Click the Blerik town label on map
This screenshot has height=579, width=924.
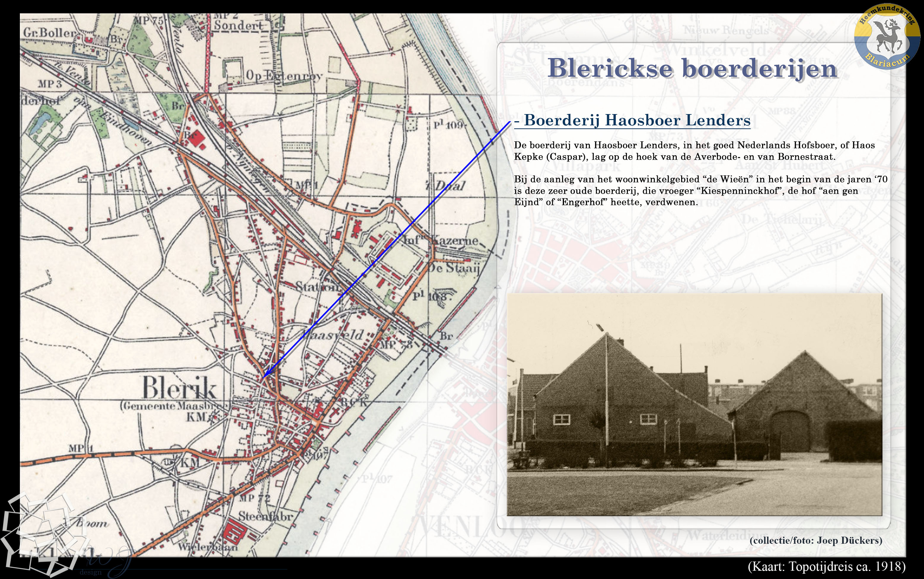click(179, 388)
